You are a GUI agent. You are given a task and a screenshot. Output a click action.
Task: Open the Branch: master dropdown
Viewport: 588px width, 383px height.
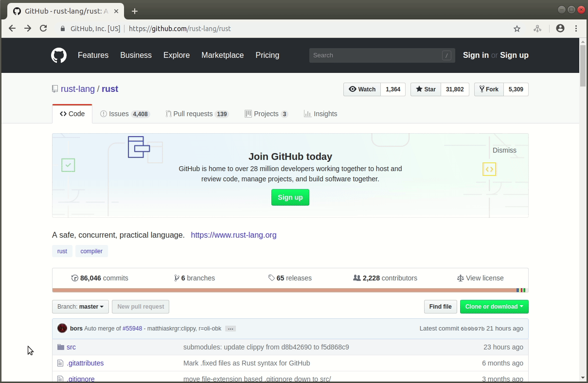point(80,307)
